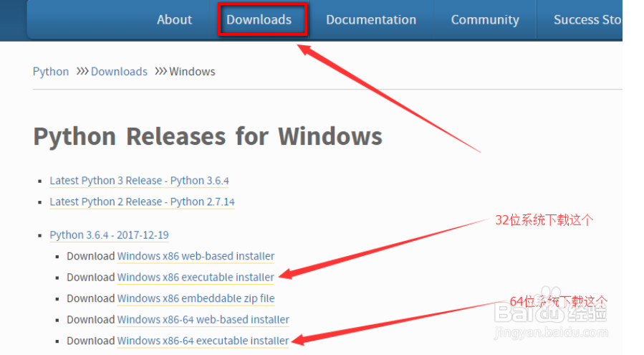This screenshot has height=355, width=644.
Task: Open the Documentation menu item
Action: pyautogui.click(x=371, y=19)
